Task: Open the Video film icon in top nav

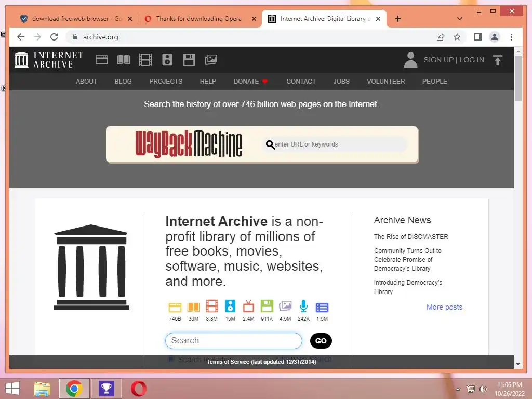Action: tap(145, 60)
